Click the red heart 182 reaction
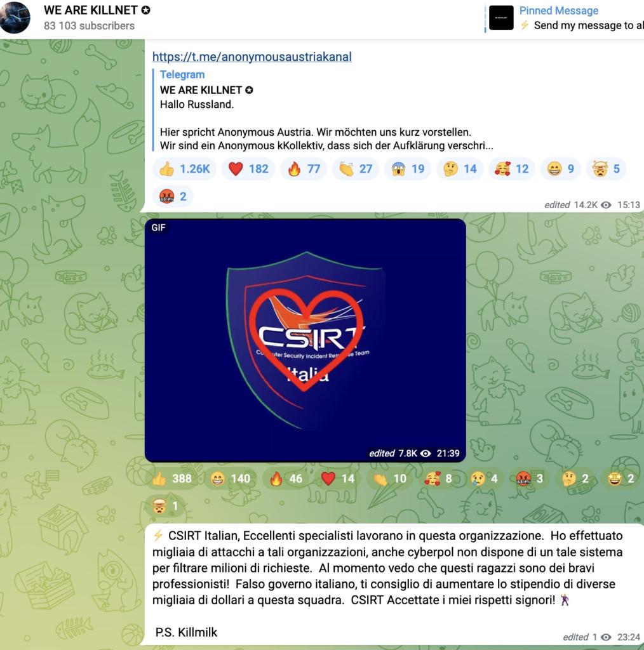The width and height of the screenshot is (644, 650). (248, 169)
